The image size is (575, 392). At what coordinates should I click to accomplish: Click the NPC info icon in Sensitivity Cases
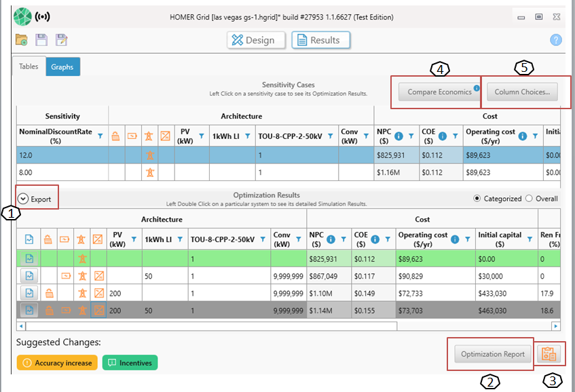click(398, 136)
